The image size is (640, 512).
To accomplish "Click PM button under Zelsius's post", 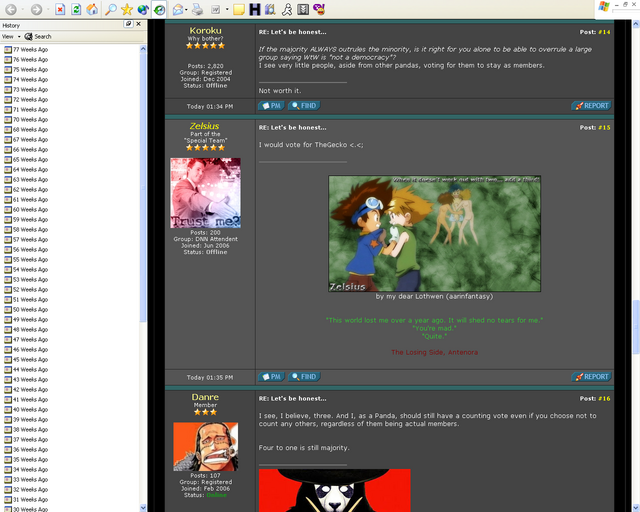I will pos(271,377).
